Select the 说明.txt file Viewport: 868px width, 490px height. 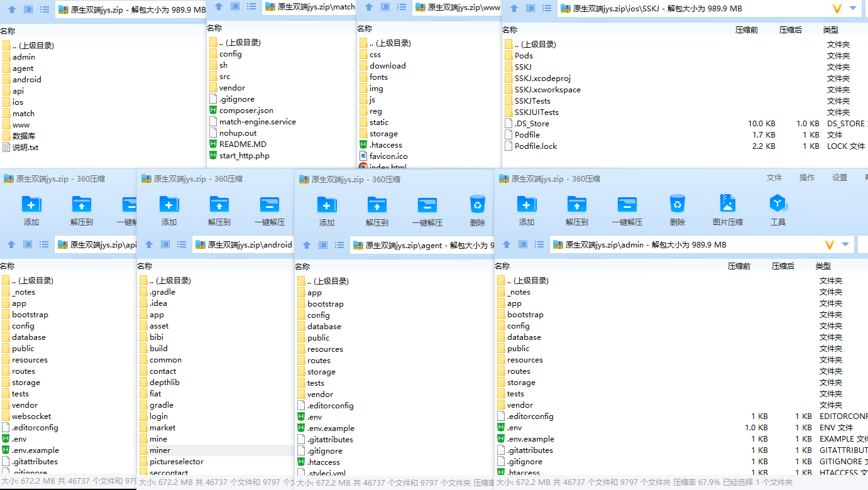(25, 148)
